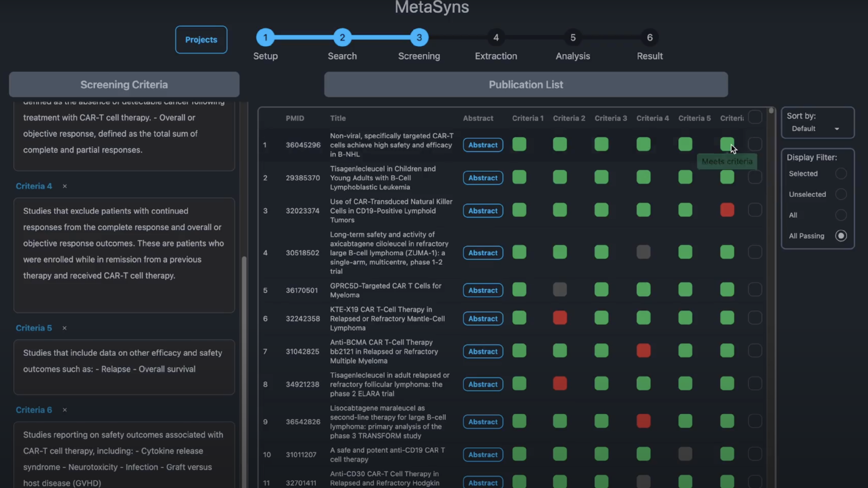Remove Criteria 6 with its x icon

point(65,410)
